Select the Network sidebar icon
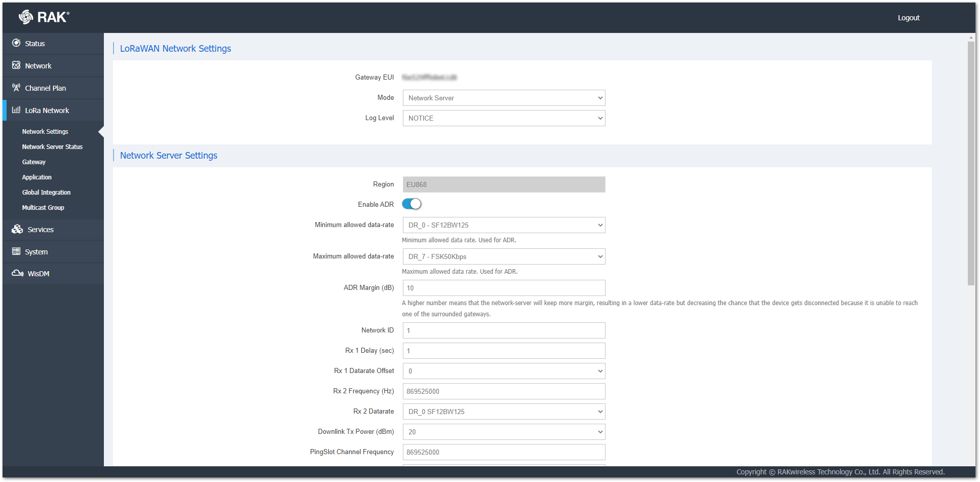 tap(38, 65)
